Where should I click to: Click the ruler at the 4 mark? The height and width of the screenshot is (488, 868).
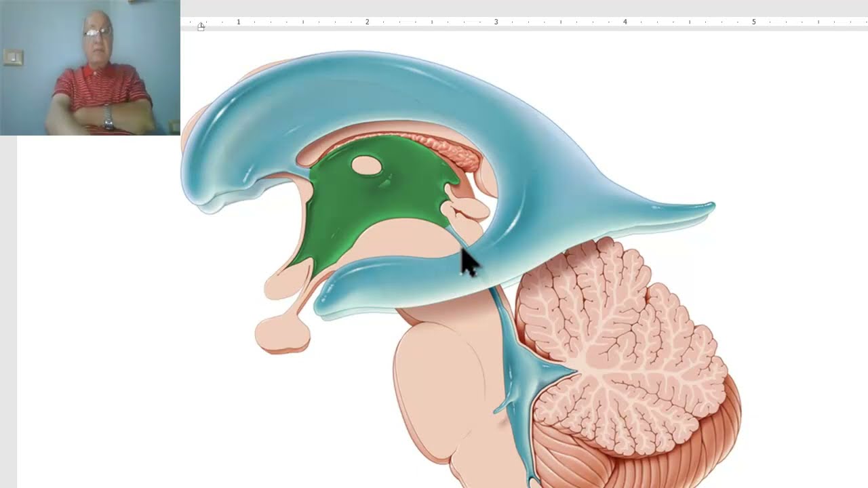tap(625, 22)
